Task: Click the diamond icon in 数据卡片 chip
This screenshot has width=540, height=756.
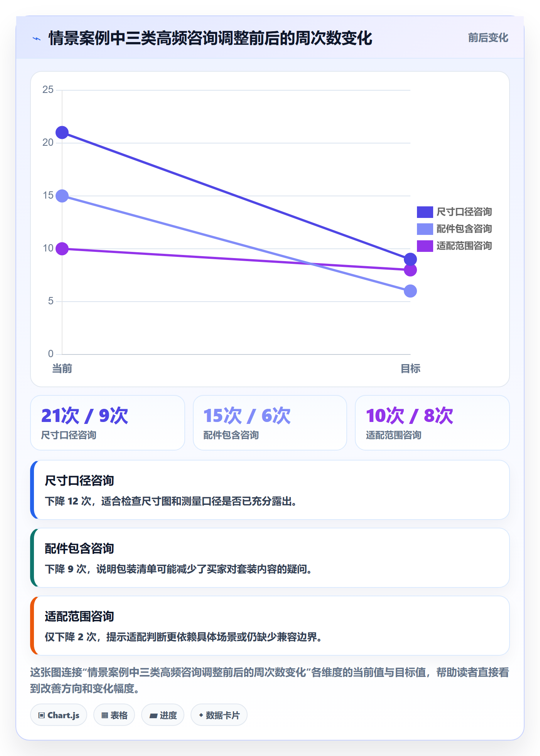Action: click(201, 715)
